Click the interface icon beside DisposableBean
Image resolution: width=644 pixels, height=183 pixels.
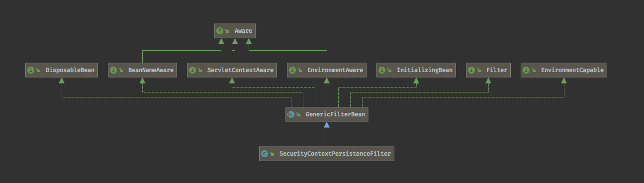tap(31, 70)
